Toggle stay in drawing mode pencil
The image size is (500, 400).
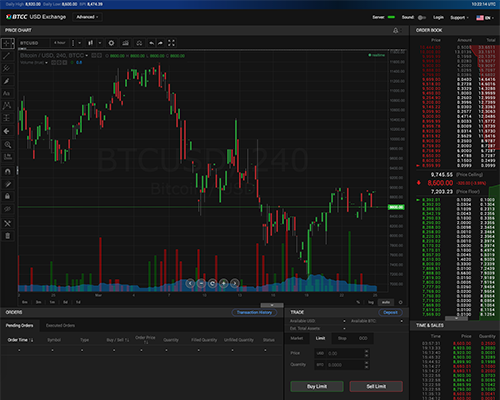7,184
